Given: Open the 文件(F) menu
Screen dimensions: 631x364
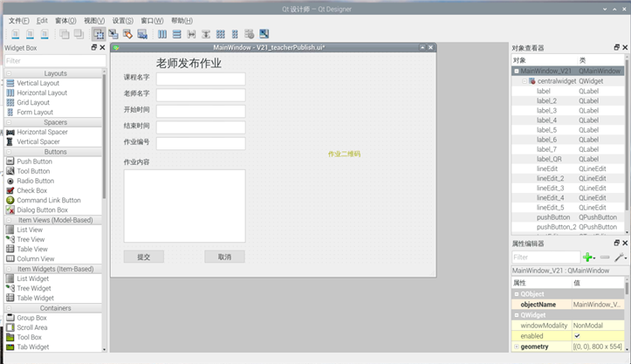Looking at the screenshot, I should click(x=18, y=21).
